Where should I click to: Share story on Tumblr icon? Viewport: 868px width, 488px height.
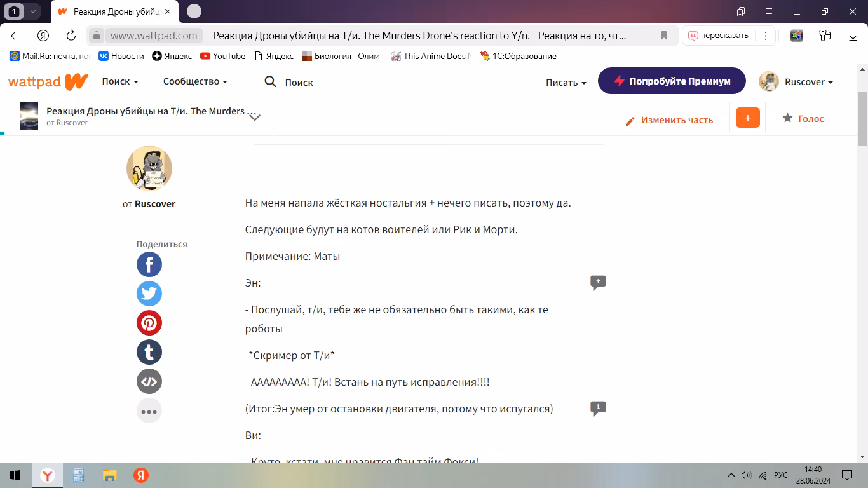[x=149, y=352]
